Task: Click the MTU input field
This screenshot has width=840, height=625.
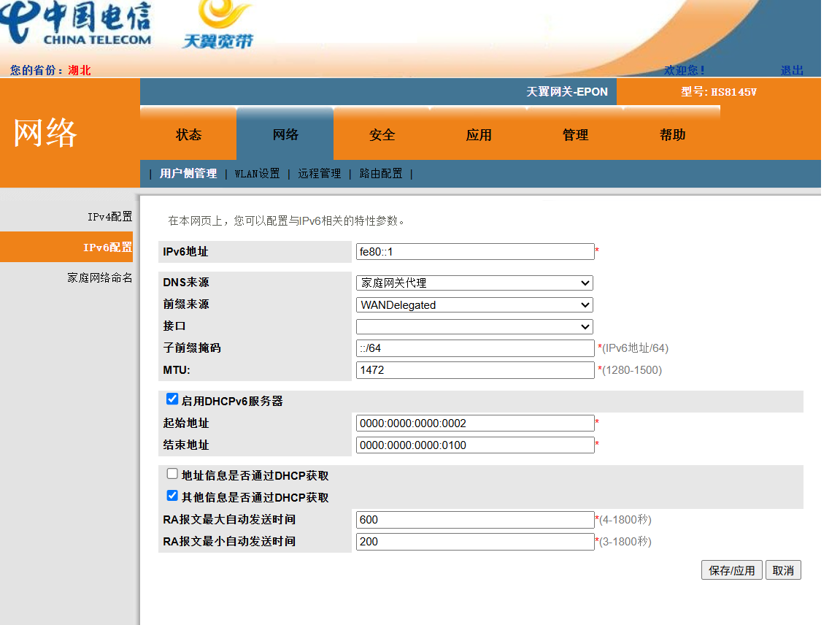Action: [475, 370]
